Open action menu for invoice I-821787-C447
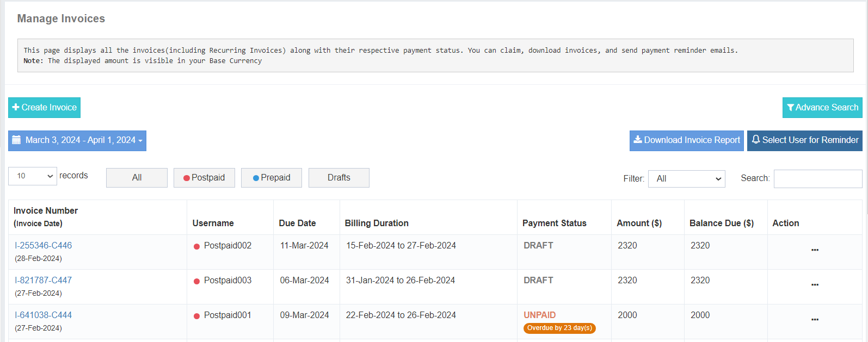This screenshot has width=868, height=342. point(815,285)
